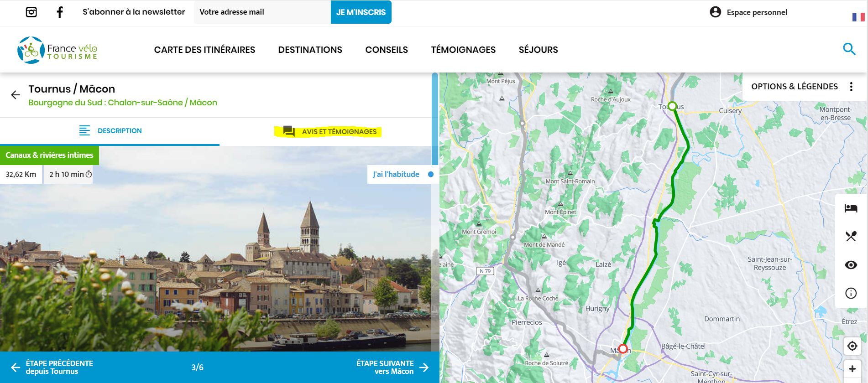Switch language using the French flag

858,17
